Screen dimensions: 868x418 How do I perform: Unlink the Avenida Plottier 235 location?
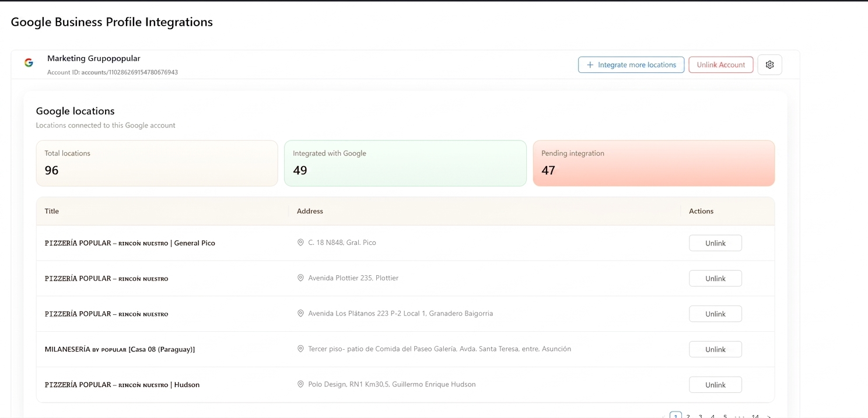(x=715, y=279)
